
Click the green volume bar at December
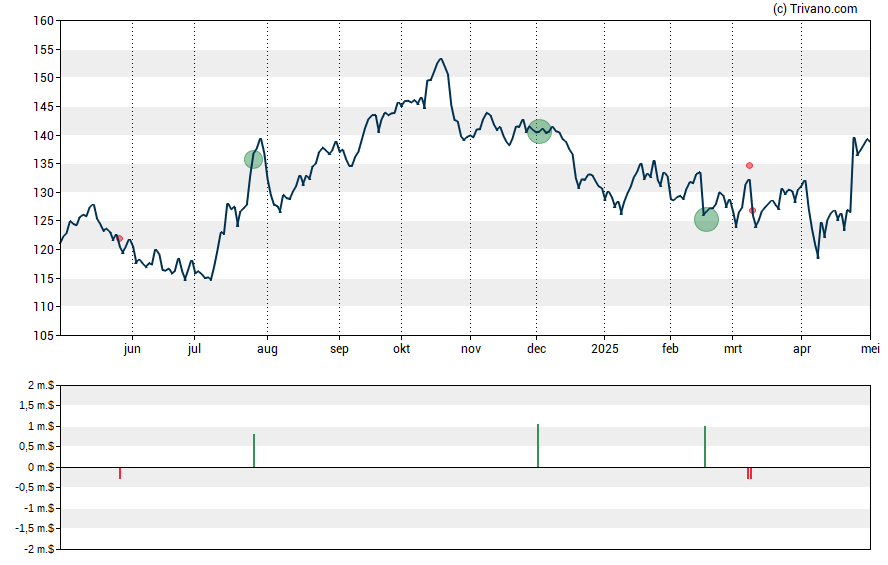[x=537, y=446]
